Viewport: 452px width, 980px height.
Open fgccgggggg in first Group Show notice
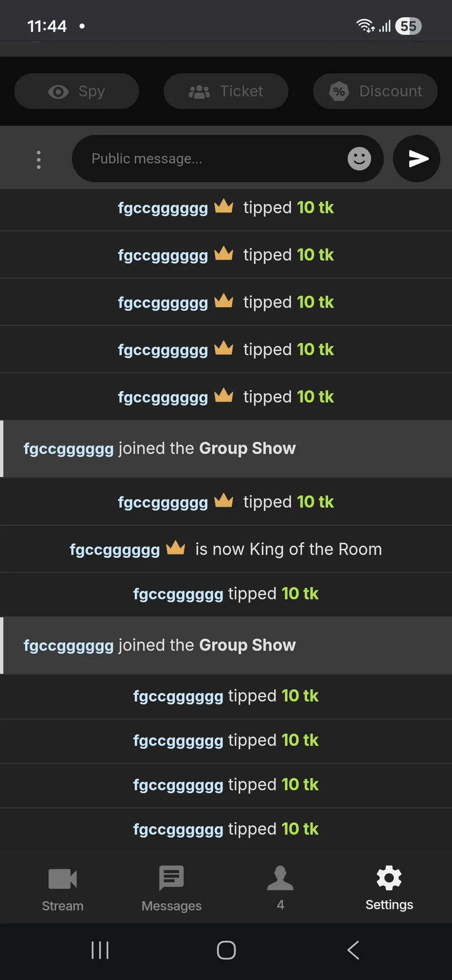click(68, 449)
